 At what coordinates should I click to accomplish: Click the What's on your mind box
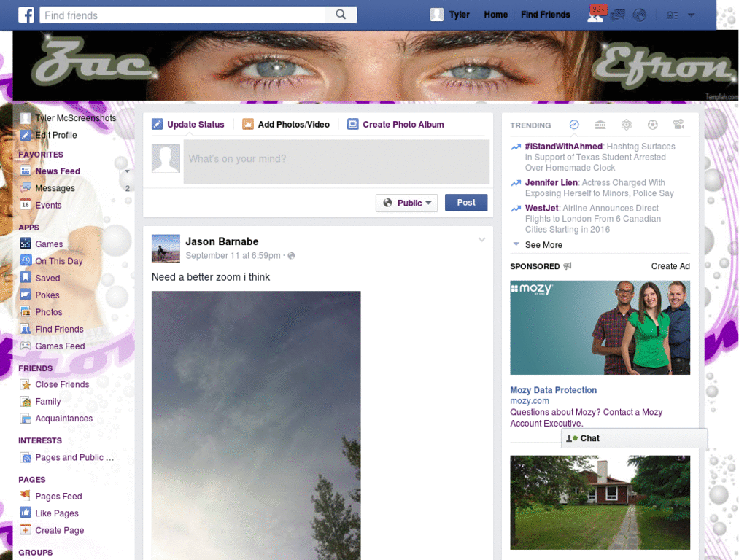click(x=336, y=162)
